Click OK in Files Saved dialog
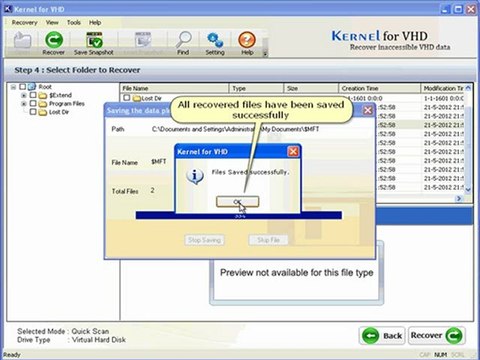 (x=237, y=202)
